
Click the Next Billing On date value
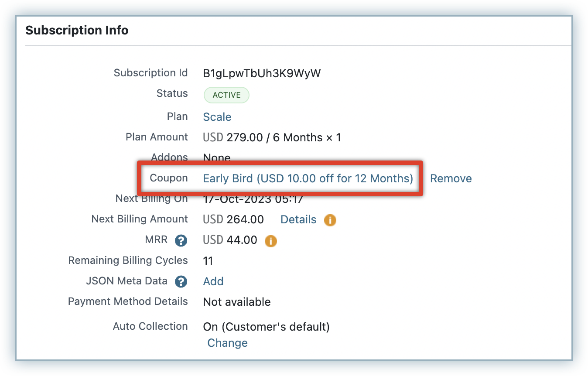pyautogui.click(x=253, y=201)
